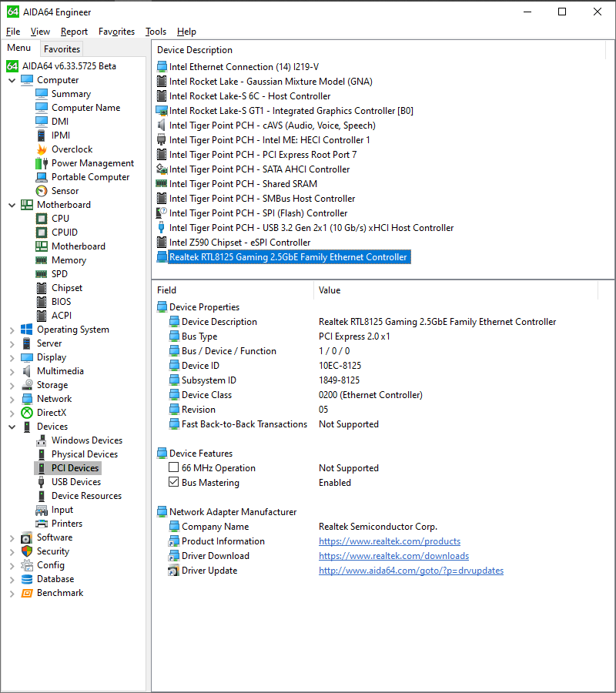The height and width of the screenshot is (693, 616).
Task: Expand the Config tree node
Action: (x=12, y=566)
